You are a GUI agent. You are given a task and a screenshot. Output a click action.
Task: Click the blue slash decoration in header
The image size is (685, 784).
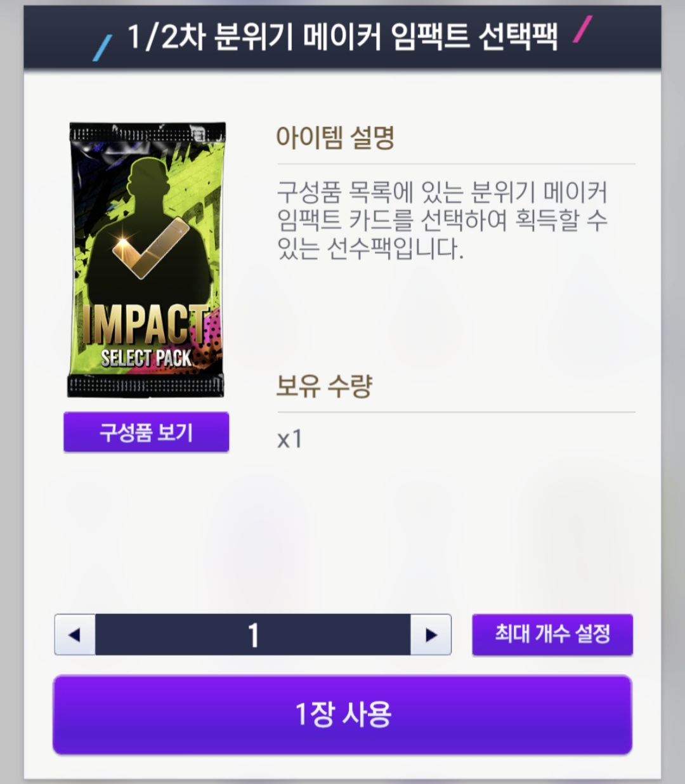tap(102, 48)
